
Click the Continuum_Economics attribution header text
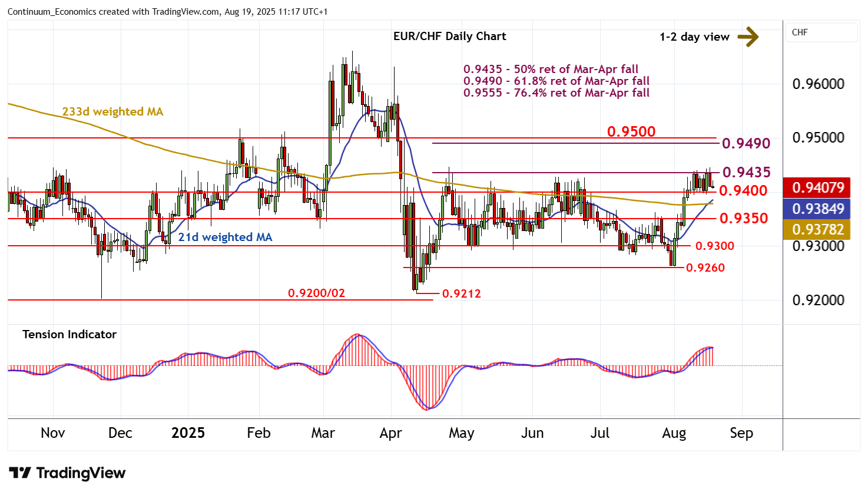click(x=168, y=12)
